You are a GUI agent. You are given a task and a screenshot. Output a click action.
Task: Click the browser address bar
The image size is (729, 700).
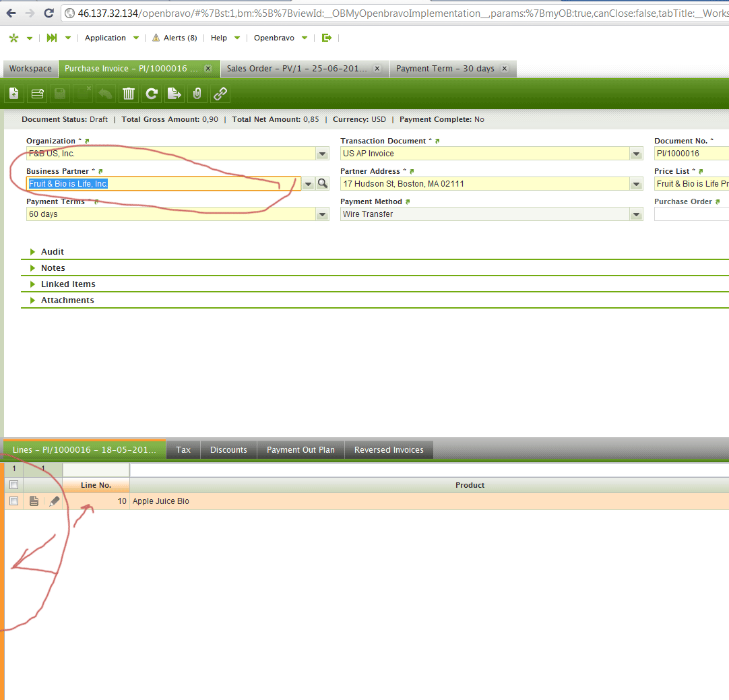[395, 13]
